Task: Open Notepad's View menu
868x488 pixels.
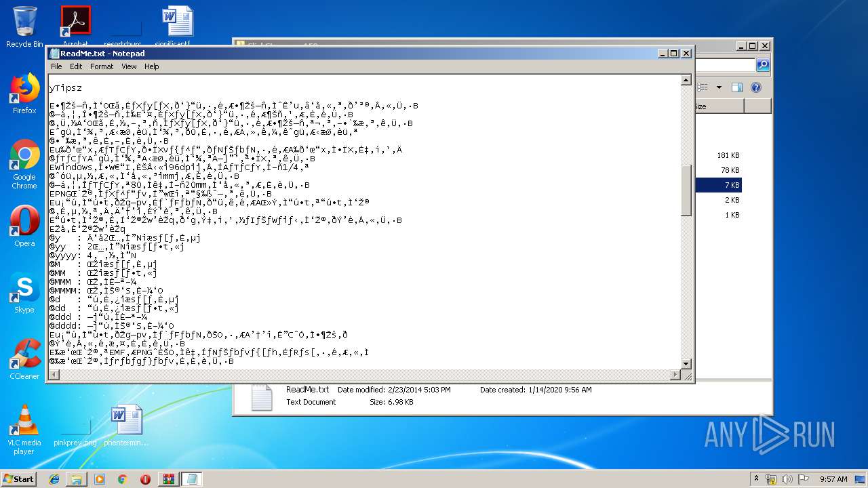Action: 129,66
